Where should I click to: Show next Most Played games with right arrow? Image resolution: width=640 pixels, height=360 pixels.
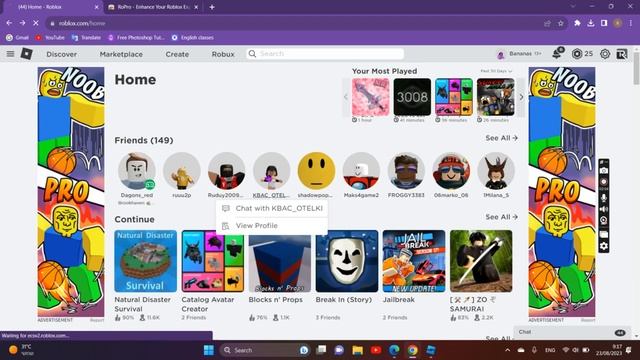521,97
